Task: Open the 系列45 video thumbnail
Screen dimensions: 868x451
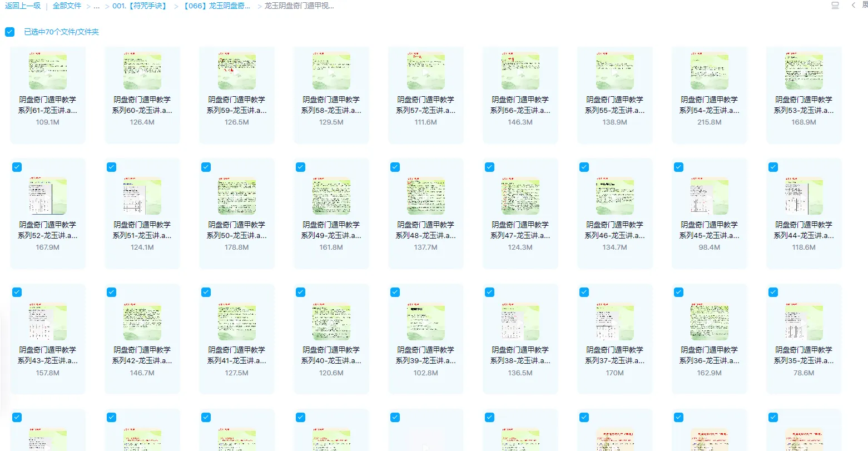Action: click(x=710, y=196)
